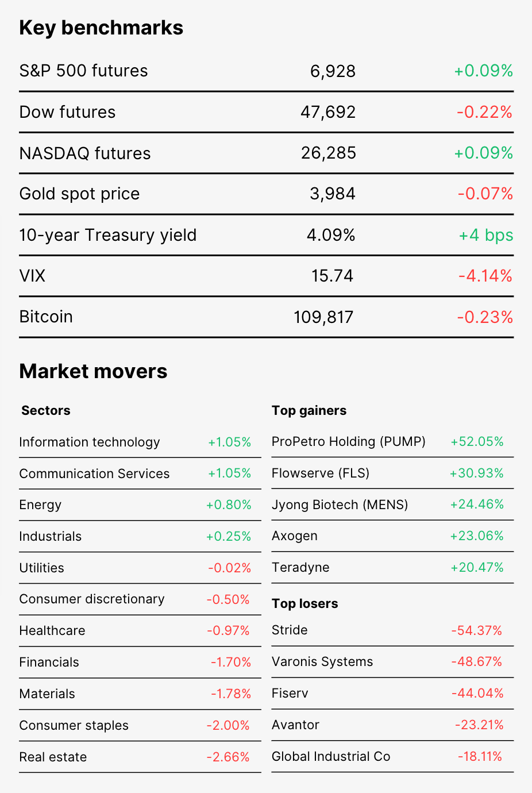Click the Information technology sector

point(90,442)
